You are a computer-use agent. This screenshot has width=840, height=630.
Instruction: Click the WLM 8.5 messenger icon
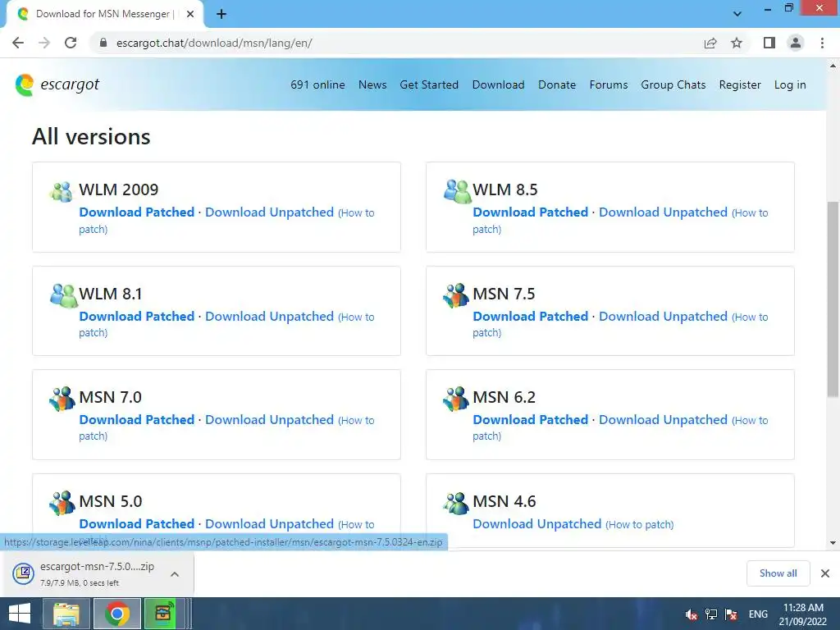click(457, 191)
